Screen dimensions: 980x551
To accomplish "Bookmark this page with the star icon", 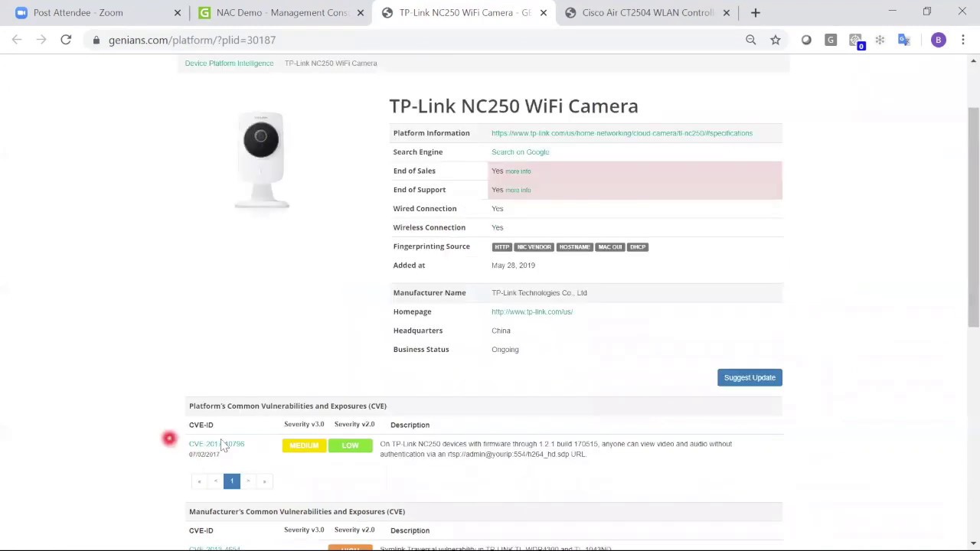I will (775, 40).
